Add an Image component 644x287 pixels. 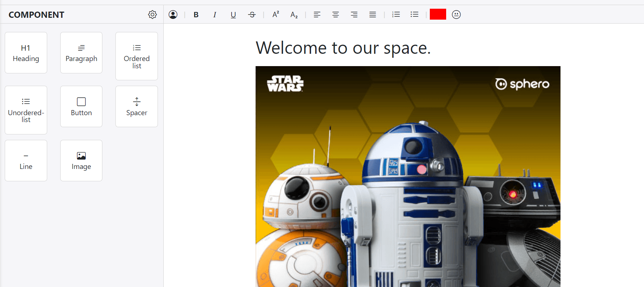[x=81, y=161]
